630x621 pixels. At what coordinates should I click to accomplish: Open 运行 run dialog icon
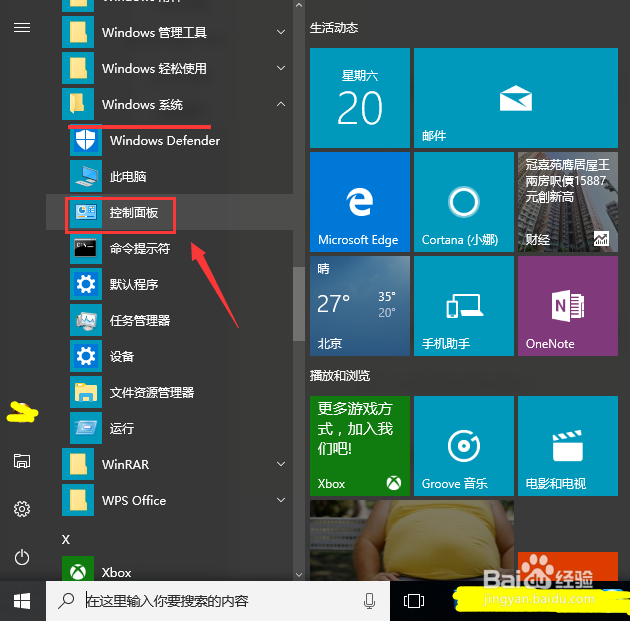pyautogui.click(x=86, y=428)
